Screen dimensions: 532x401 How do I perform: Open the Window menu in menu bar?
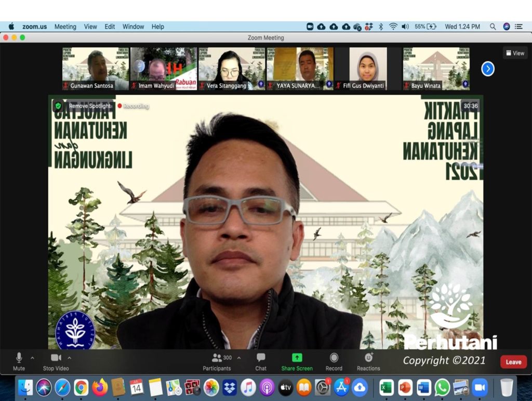[133, 27]
